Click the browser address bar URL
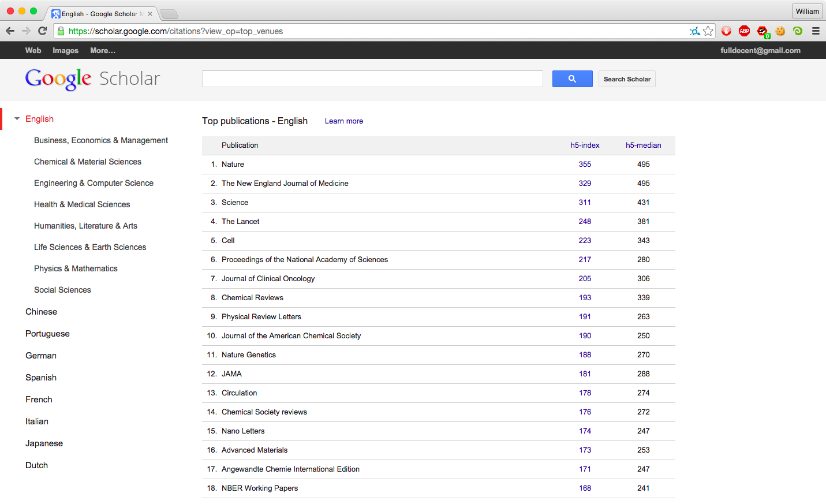Image resolution: width=826 pixels, height=504 pixels. click(x=175, y=31)
